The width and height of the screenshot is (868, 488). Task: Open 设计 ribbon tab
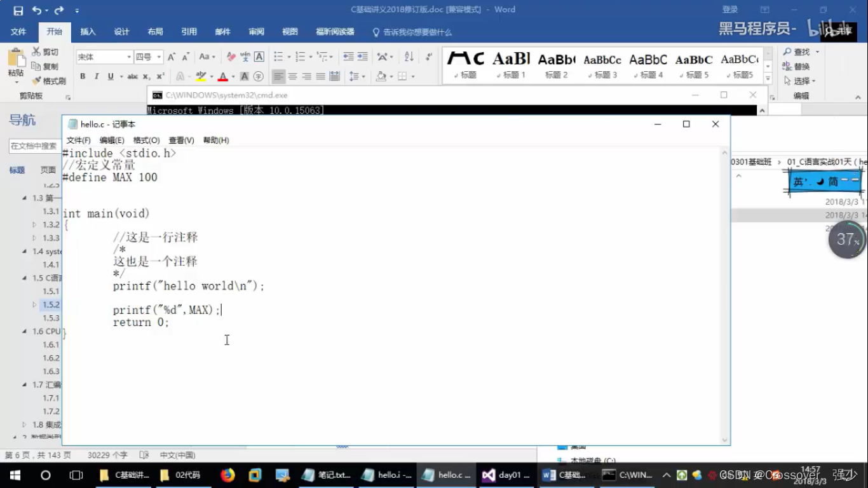[x=121, y=32]
